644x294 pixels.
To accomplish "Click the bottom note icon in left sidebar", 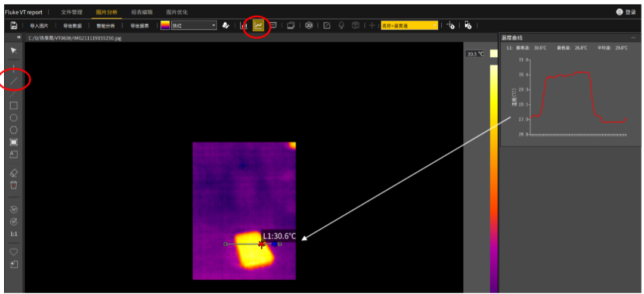I will pos(14,264).
